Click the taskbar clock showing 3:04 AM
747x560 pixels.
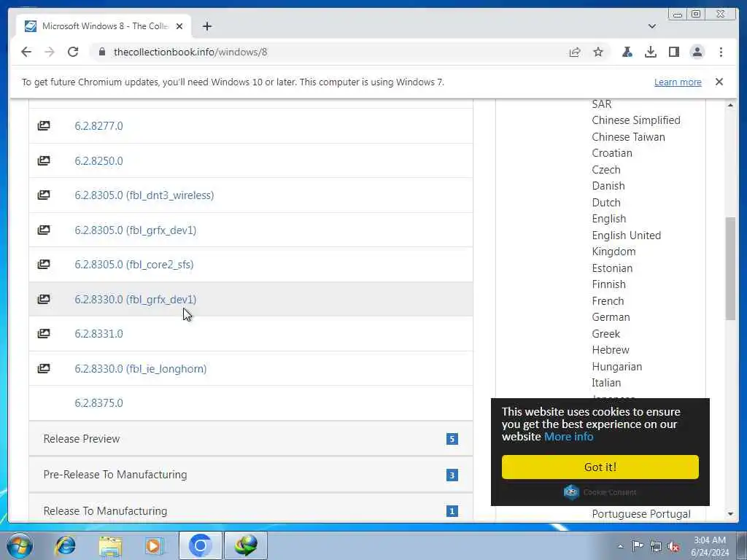pyautogui.click(x=710, y=546)
